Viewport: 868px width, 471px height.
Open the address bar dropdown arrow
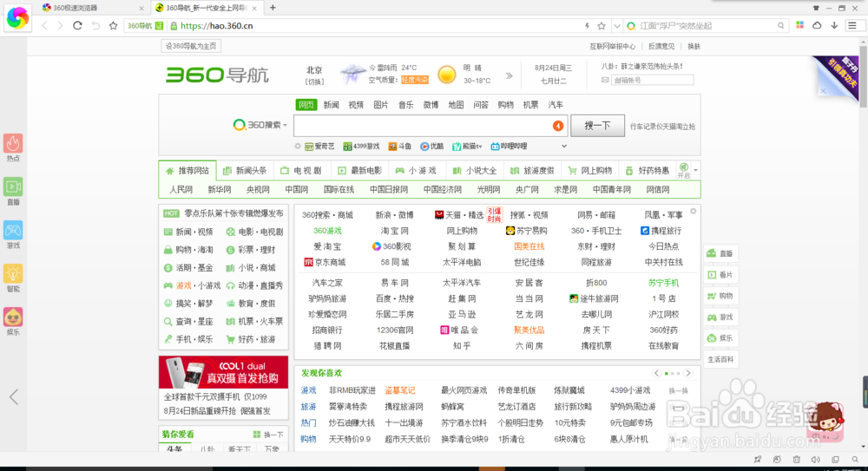(616, 25)
